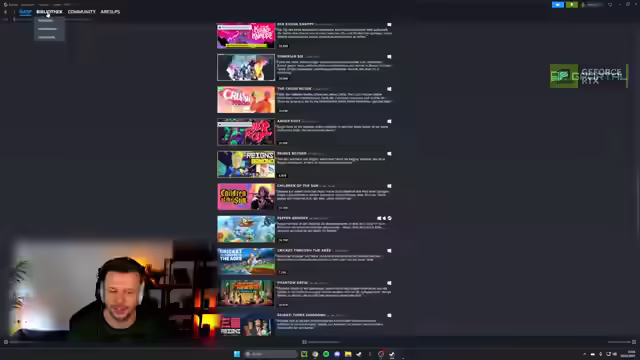This screenshot has width=640, height=360.
Task: Click the Windows icon on The Crush House row
Action: coord(389,89)
